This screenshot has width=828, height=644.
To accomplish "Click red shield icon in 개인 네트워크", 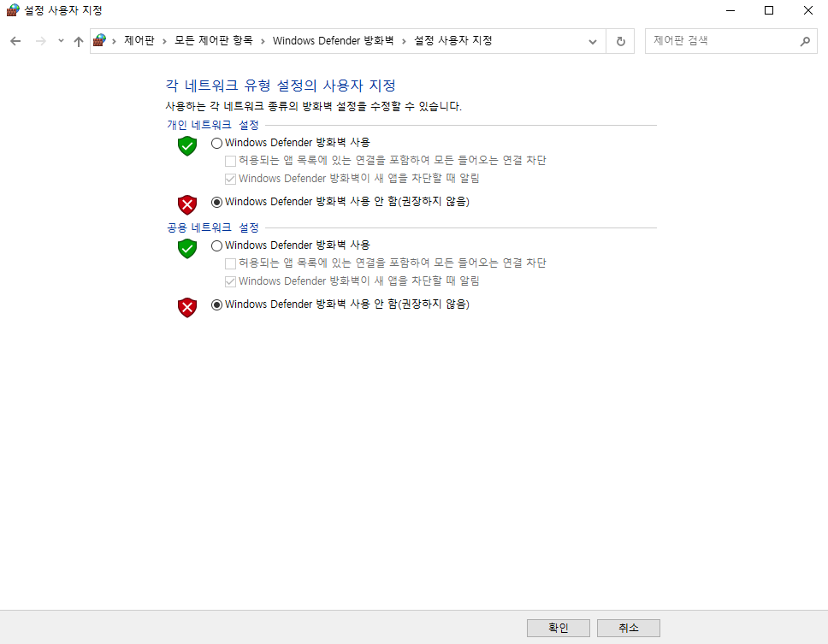I will pos(187,204).
